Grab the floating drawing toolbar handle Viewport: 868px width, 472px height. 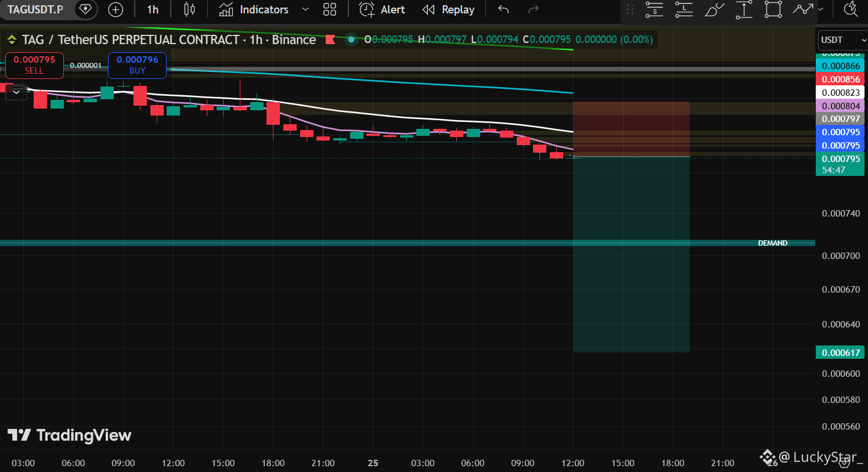point(630,9)
